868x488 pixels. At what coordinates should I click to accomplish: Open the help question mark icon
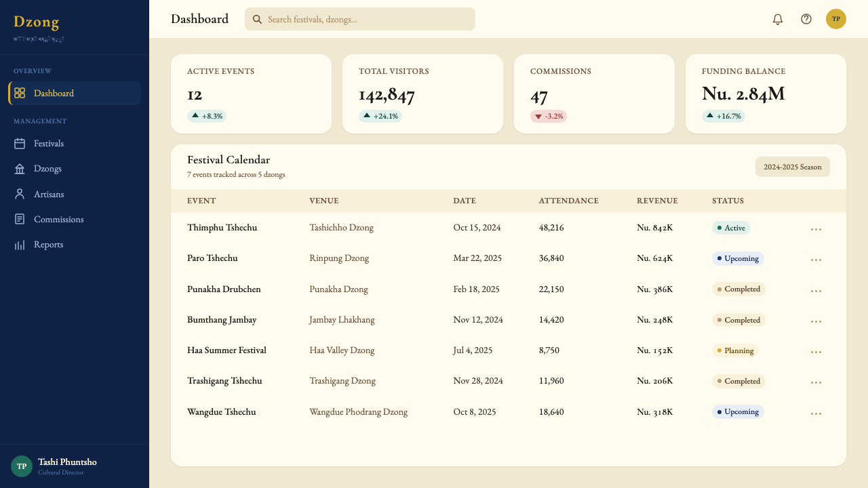point(806,19)
